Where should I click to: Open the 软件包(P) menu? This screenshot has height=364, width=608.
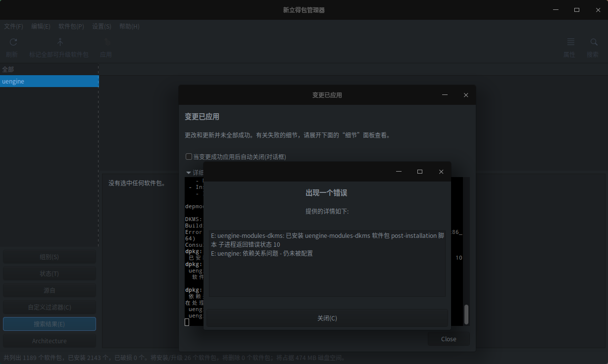tap(71, 26)
